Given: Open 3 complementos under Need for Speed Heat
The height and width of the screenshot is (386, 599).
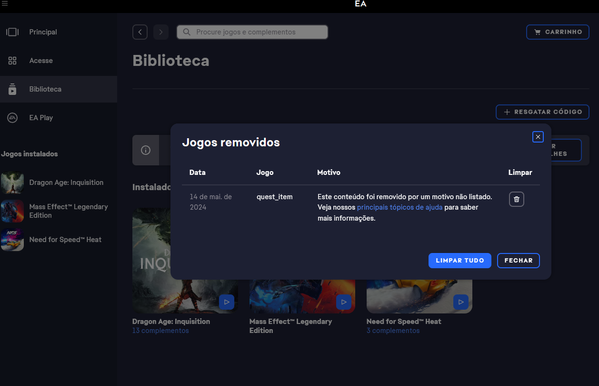Looking at the screenshot, I should (x=393, y=331).
